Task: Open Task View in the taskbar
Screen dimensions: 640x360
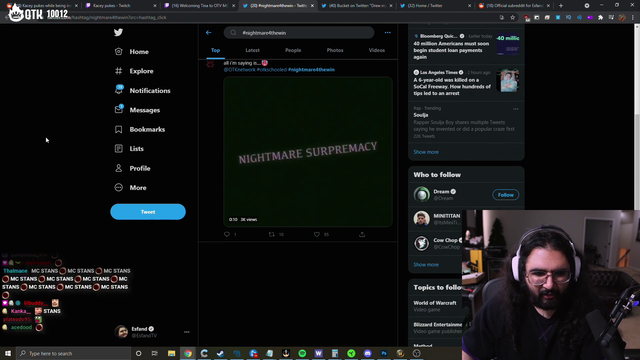Action: pyautogui.click(x=155, y=353)
